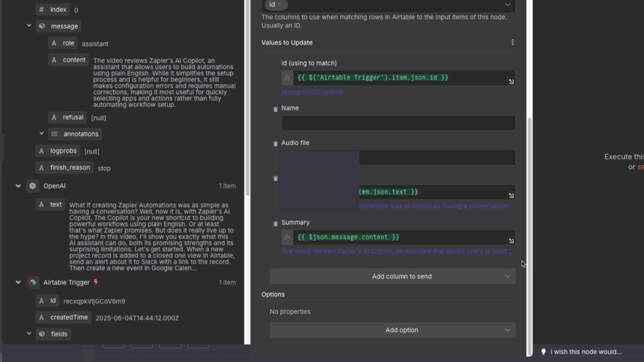
Task: Click the parameters panel vertical scrollbar
Action: 530,236
